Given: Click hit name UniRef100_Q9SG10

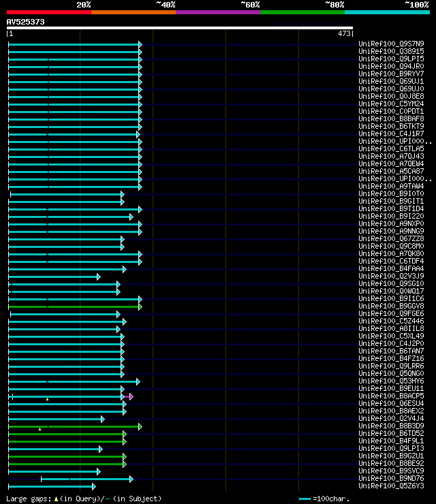Looking at the screenshot, I should click(x=391, y=283).
